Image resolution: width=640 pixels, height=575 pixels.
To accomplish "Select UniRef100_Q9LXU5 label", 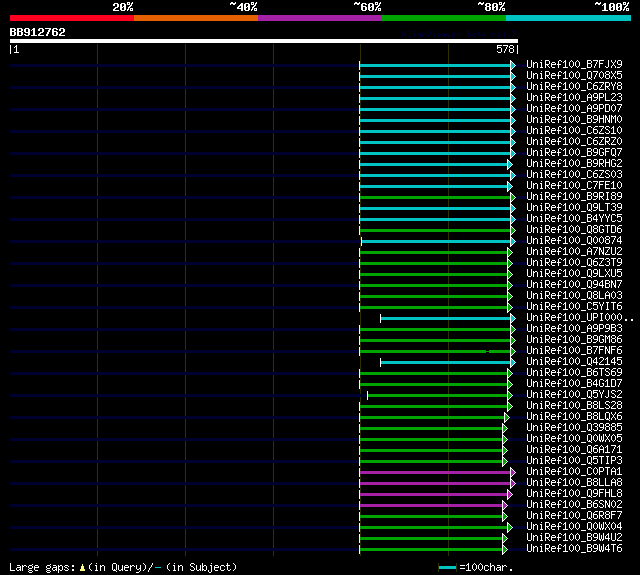I will click(574, 274).
